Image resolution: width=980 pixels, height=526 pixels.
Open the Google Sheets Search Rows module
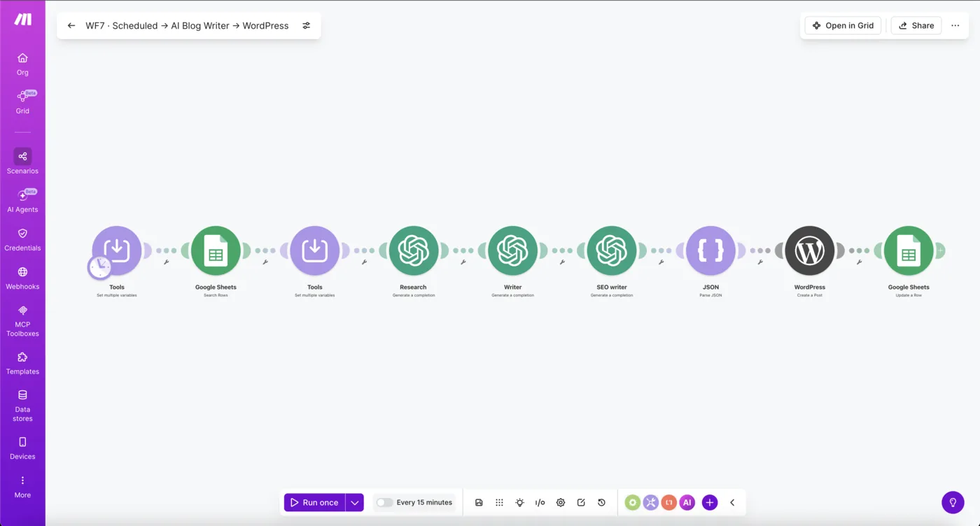click(216, 250)
